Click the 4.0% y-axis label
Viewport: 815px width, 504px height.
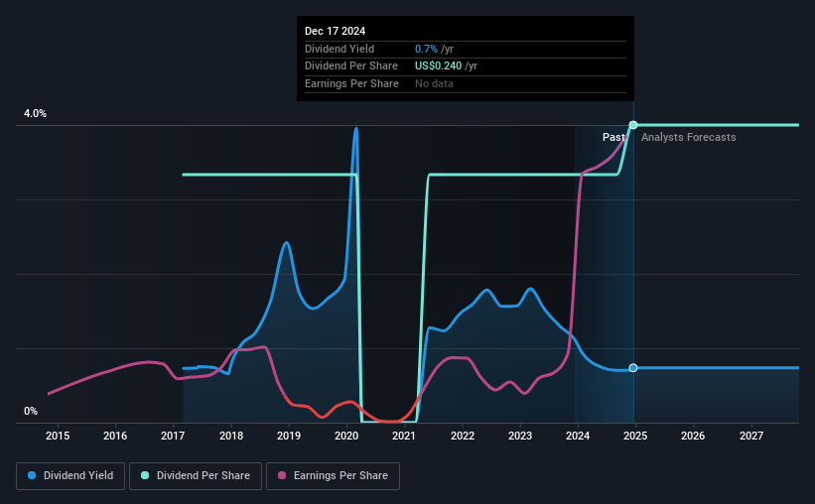(x=35, y=113)
